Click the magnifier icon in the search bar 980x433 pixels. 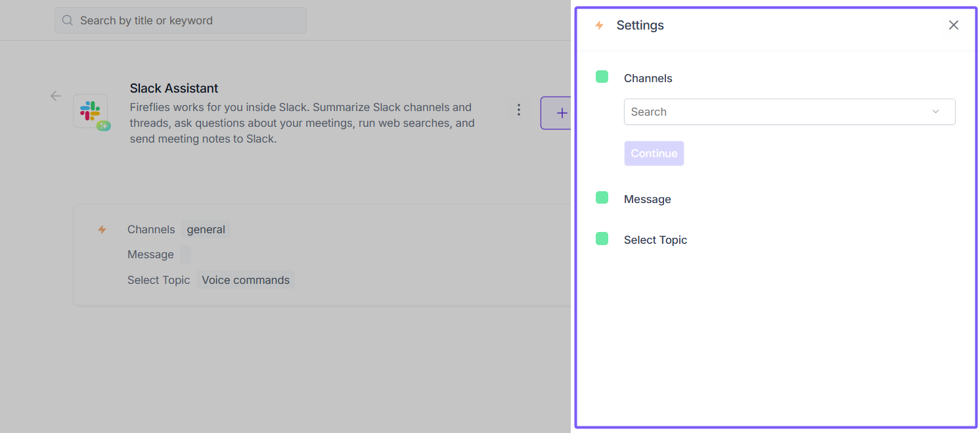pyautogui.click(x=67, y=20)
